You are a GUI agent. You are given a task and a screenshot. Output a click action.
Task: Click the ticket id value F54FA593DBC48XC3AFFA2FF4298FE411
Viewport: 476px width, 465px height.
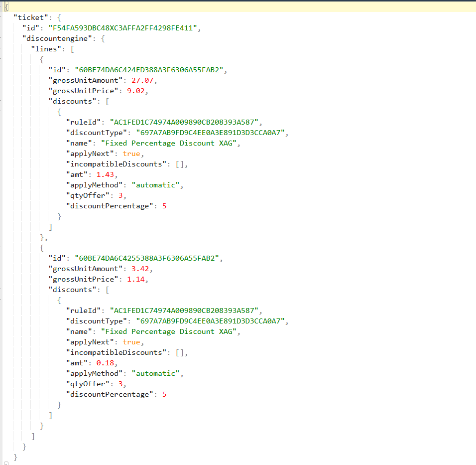pos(123,28)
